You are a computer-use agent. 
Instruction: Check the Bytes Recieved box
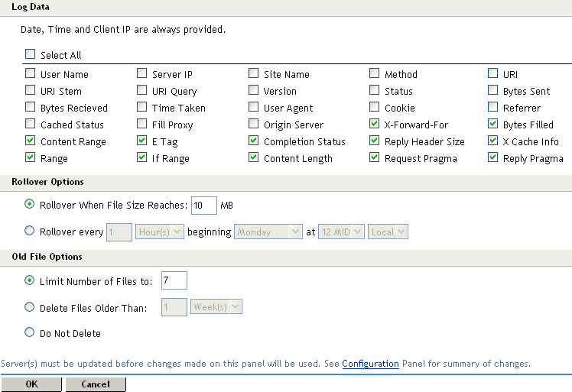(x=31, y=107)
